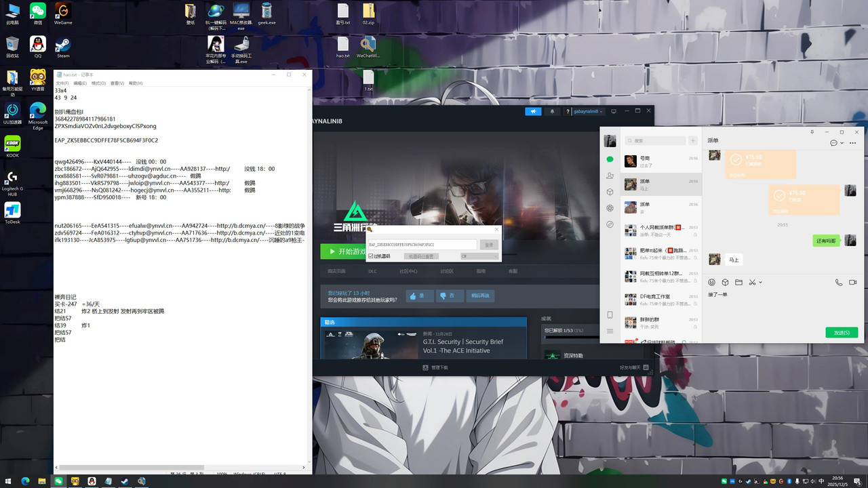Click the key input field in login dialog

[422, 244]
